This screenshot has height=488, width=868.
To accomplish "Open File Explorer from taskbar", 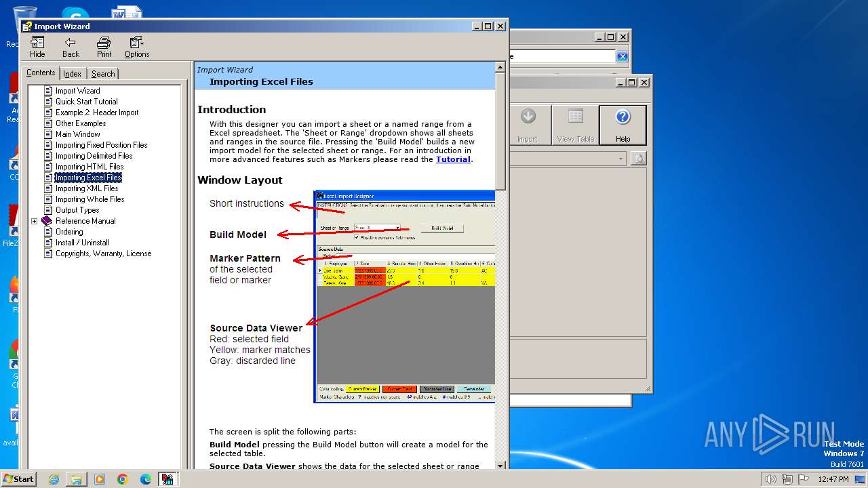I will pyautogui.click(x=77, y=479).
